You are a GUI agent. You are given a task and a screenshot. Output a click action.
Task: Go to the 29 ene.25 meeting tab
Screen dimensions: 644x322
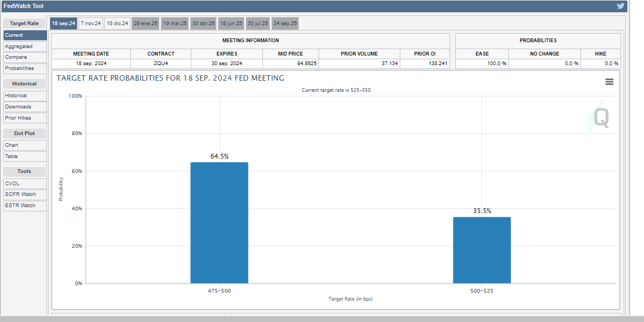coord(145,23)
